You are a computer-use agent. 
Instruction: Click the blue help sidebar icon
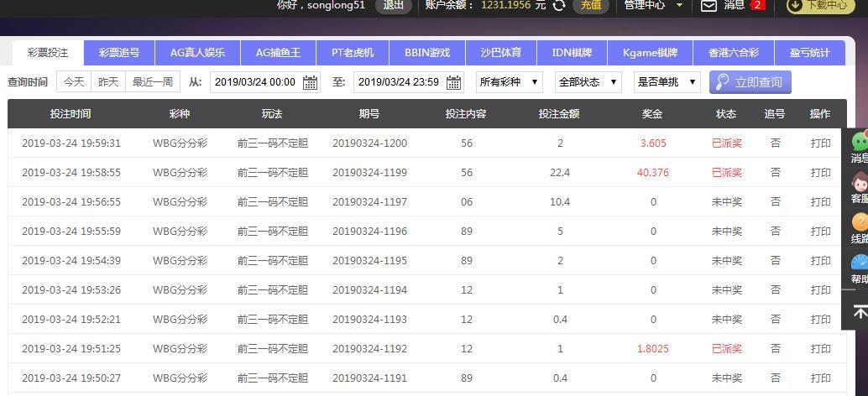860,263
